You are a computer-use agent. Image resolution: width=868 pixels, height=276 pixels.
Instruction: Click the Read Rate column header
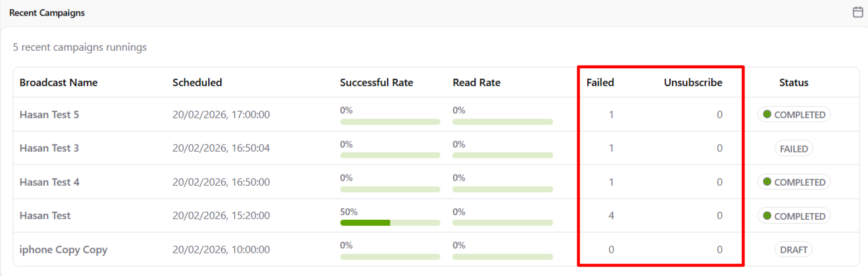[476, 83]
